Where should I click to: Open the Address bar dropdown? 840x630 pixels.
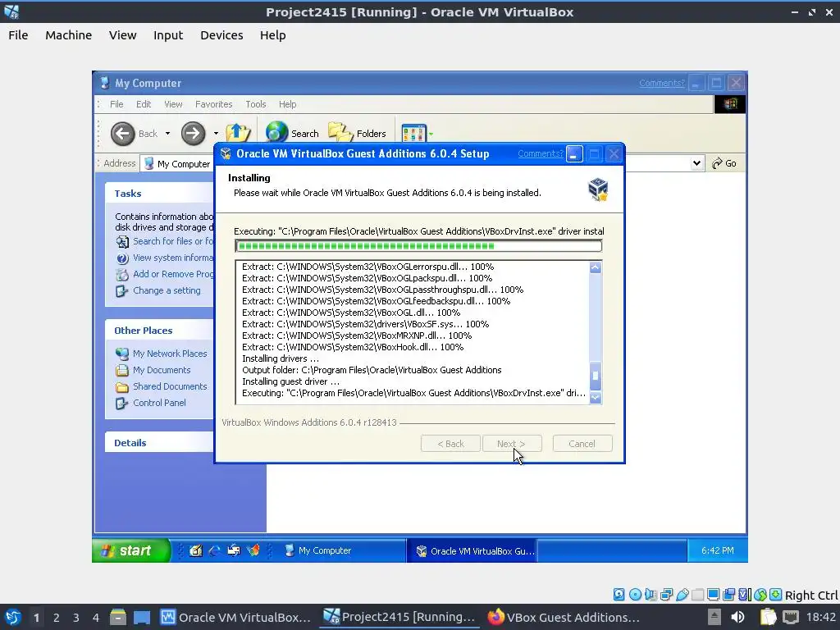(696, 163)
